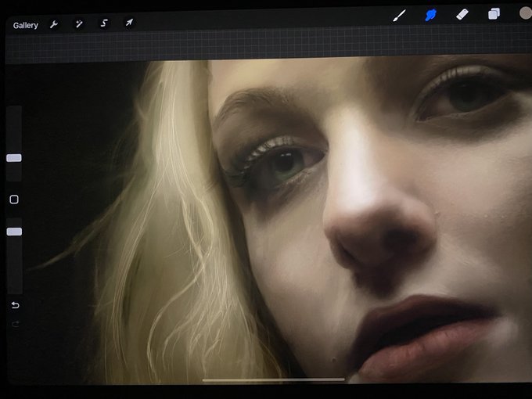The width and height of the screenshot is (532, 399).
Task: Open the Layers panel
Action: [x=494, y=14]
